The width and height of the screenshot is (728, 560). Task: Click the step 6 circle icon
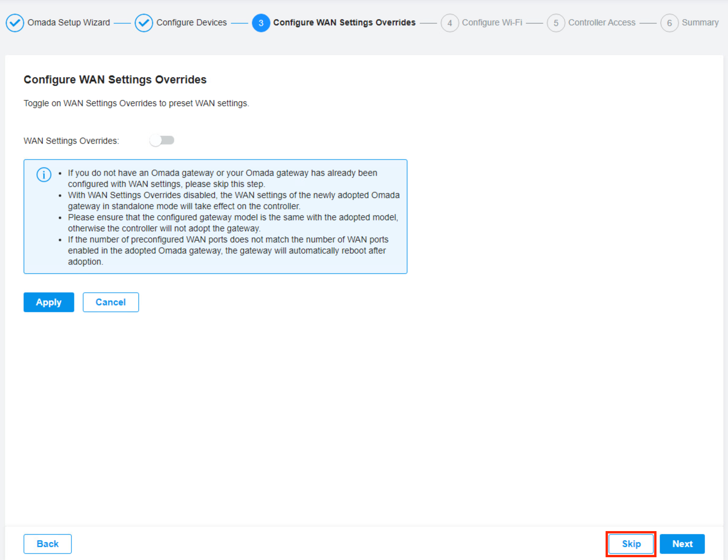(669, 23)
